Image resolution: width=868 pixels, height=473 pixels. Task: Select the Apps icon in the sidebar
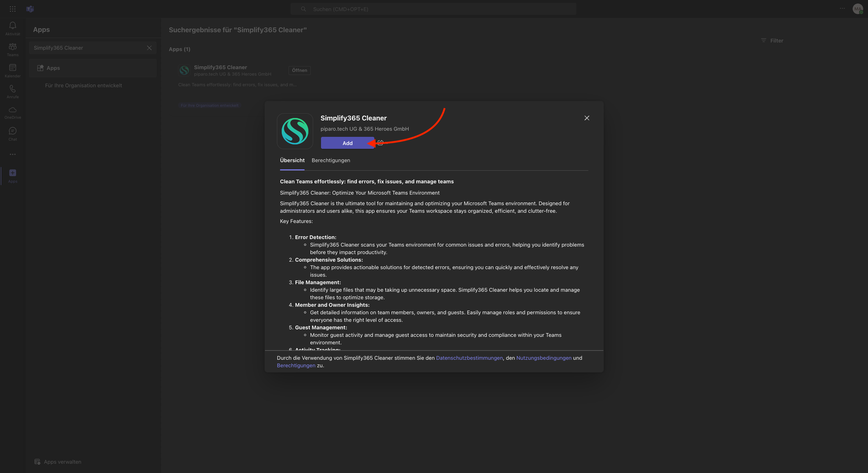pyautogui.click(x=13, y=176)
